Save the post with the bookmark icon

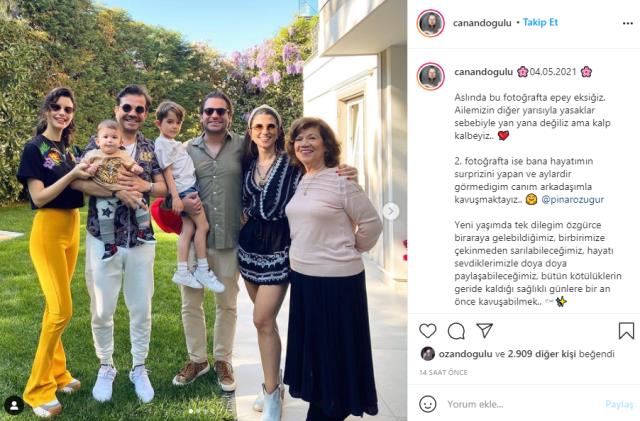tap(626, 331)
